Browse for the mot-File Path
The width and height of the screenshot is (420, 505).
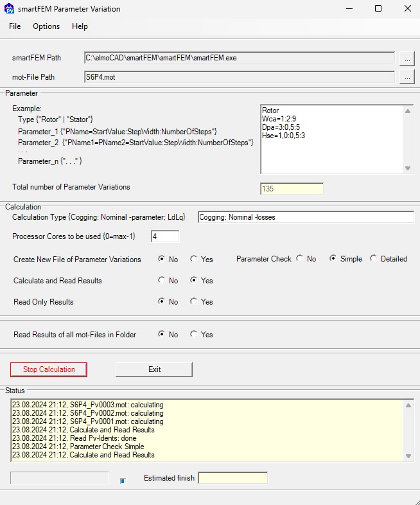(407, 77)
